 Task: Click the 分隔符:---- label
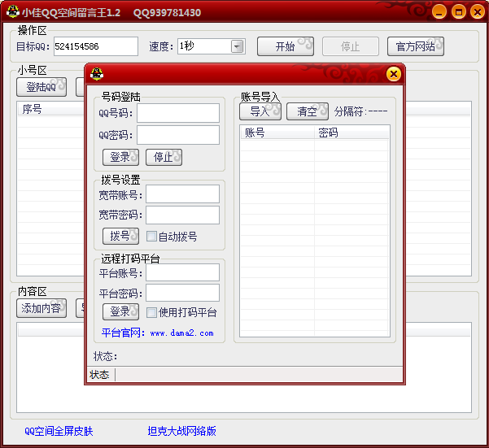(360, 111)
